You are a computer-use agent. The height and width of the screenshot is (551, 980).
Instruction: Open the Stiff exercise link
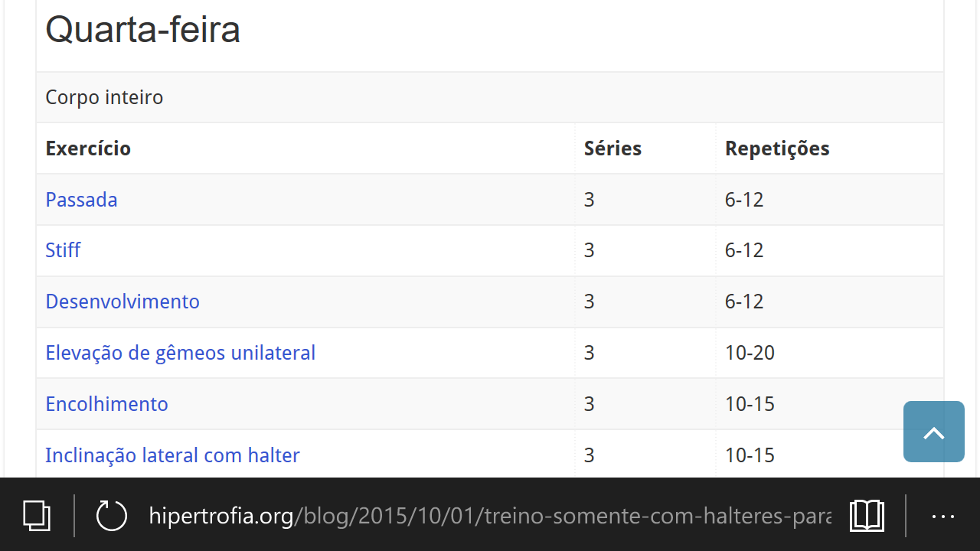pos(63,250)
